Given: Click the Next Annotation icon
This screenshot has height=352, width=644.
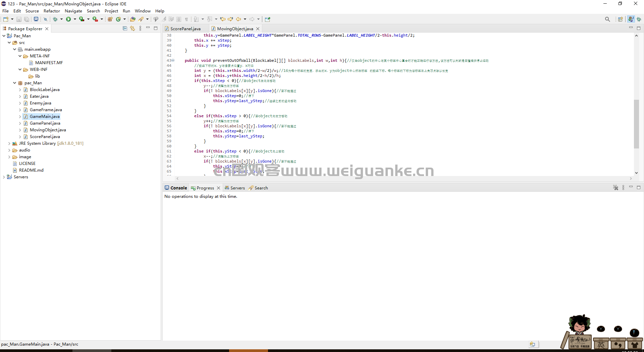Looking at the screenshot, I should (196, 19).
